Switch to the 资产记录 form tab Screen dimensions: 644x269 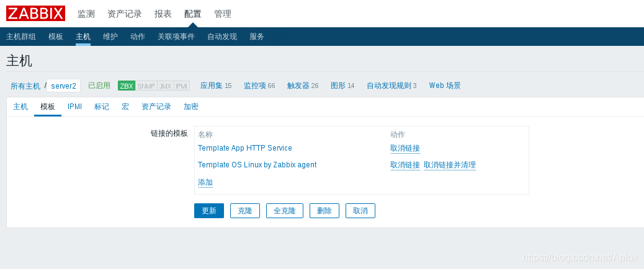pos(156,107)
